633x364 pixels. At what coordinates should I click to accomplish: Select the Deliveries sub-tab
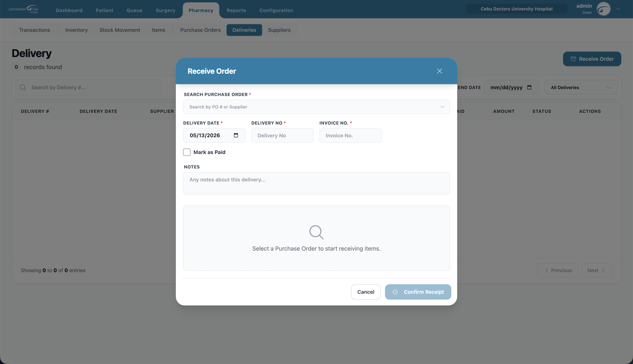click(244, 30)
